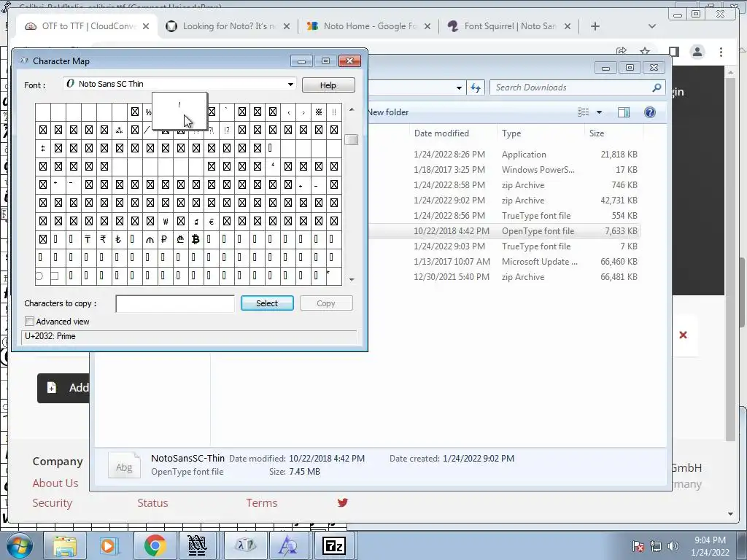Image resolution: width=747 pixels, height=560 pixels.
Task: Open a new Chrome tab with plus
Action: pos(595,26)
